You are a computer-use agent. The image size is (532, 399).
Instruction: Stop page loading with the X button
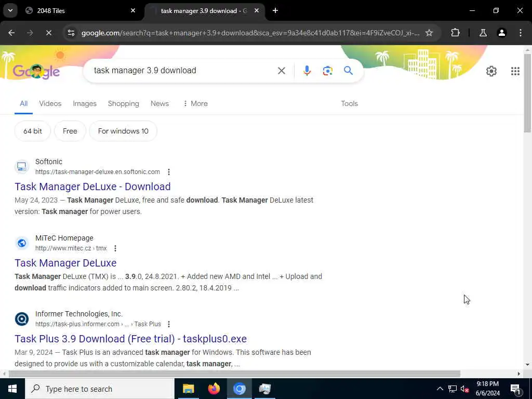[x=48, y=33]
